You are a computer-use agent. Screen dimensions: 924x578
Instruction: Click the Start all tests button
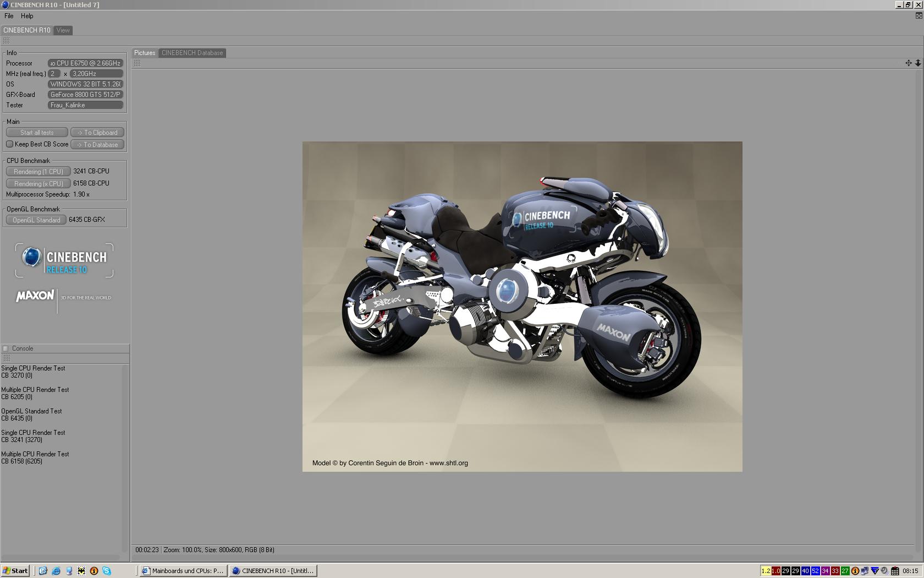coord(37,133)
